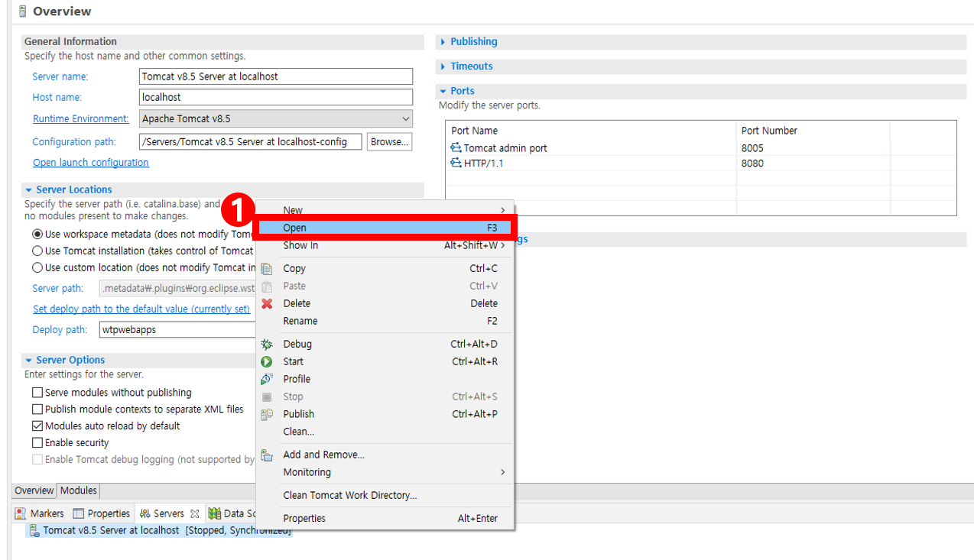
Task: Click the Properties tab icon
Action: pyautogui.click(x=79, y=513)
